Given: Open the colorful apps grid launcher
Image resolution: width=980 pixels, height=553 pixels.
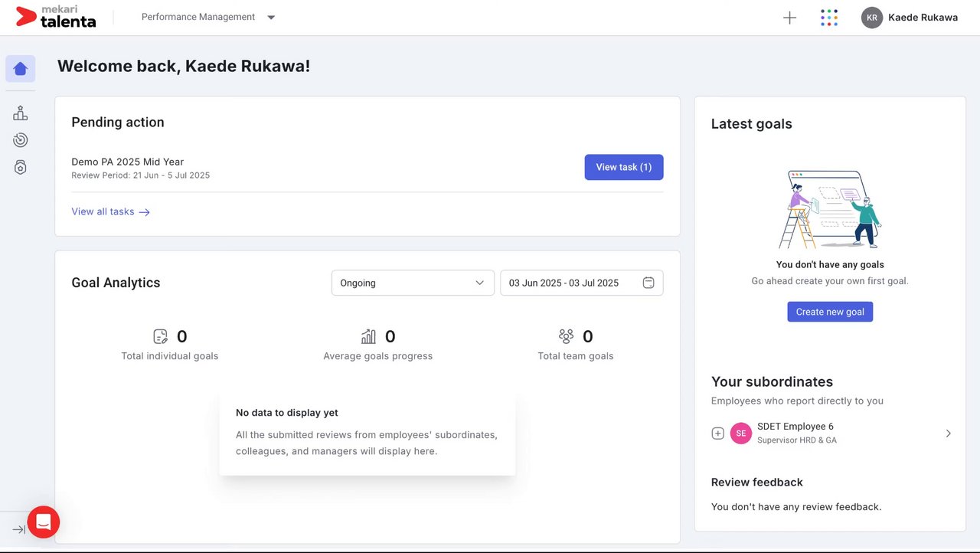Looking at the screenshot, I should click(x=828, y=18).
